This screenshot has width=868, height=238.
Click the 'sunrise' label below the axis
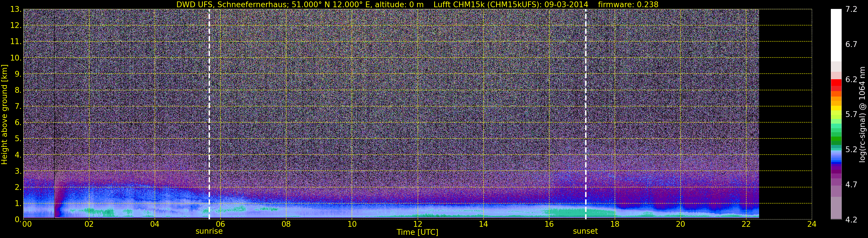point(209,231)
